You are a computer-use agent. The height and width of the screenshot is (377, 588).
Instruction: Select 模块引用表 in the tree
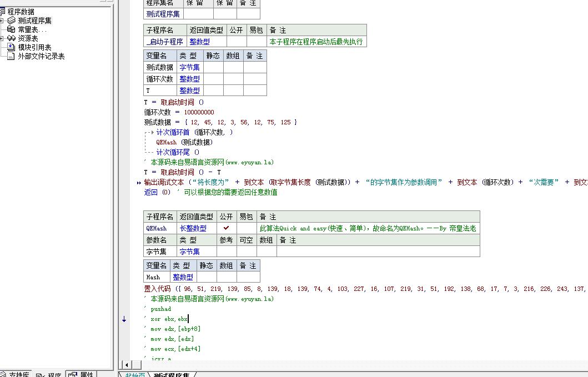[x=35, y=47]
